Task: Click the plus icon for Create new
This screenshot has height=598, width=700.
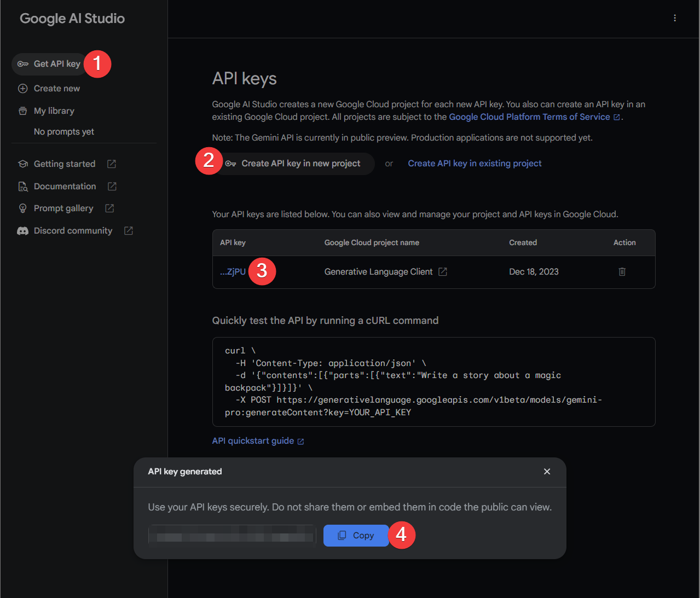Action: pyautogui.click(x=23, y=89)
